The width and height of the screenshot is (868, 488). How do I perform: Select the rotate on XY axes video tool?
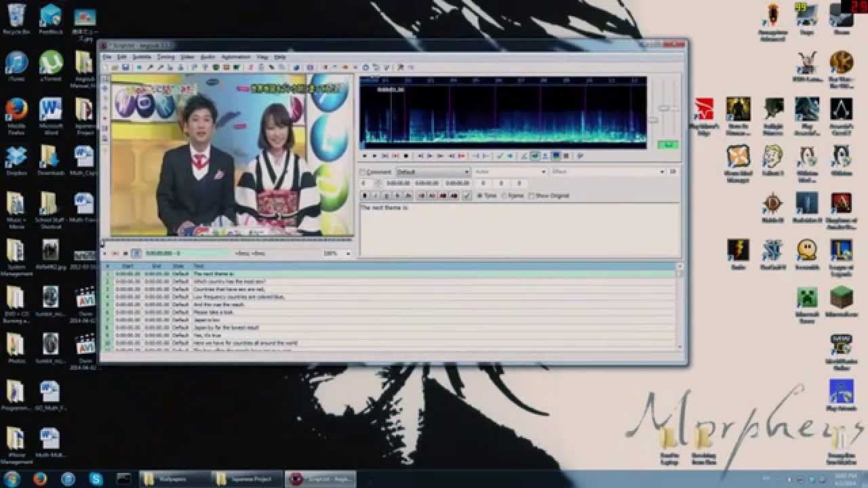pos(105,108)
